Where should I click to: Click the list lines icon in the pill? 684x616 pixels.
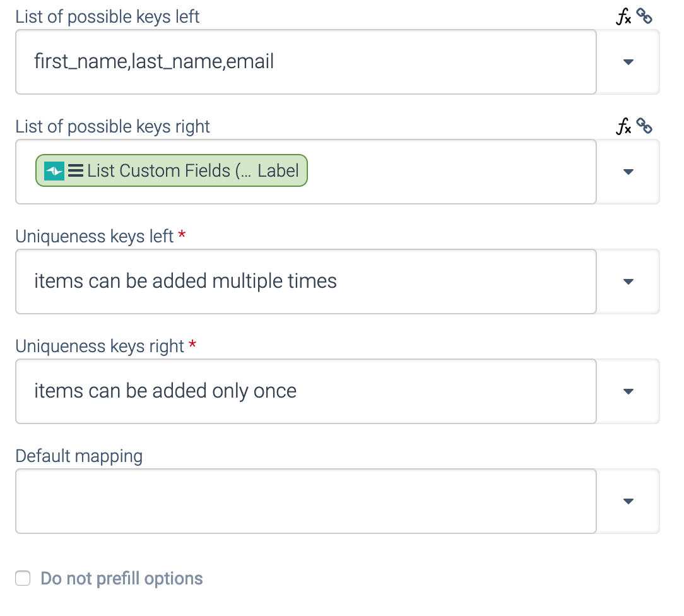point(76,170)
